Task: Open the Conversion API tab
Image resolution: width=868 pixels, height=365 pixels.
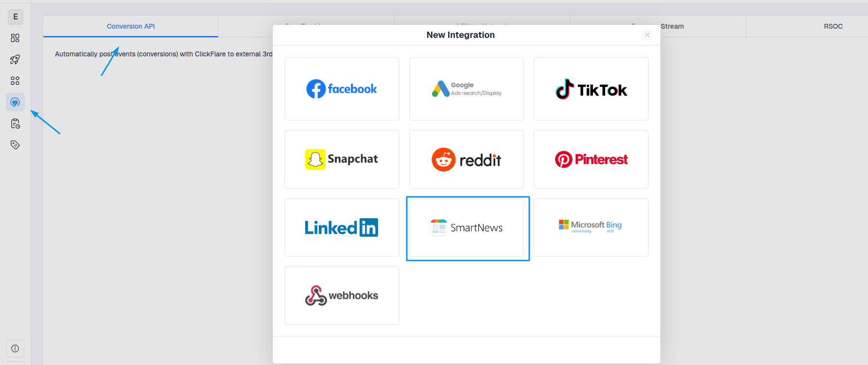Action: tap(131, 26)
